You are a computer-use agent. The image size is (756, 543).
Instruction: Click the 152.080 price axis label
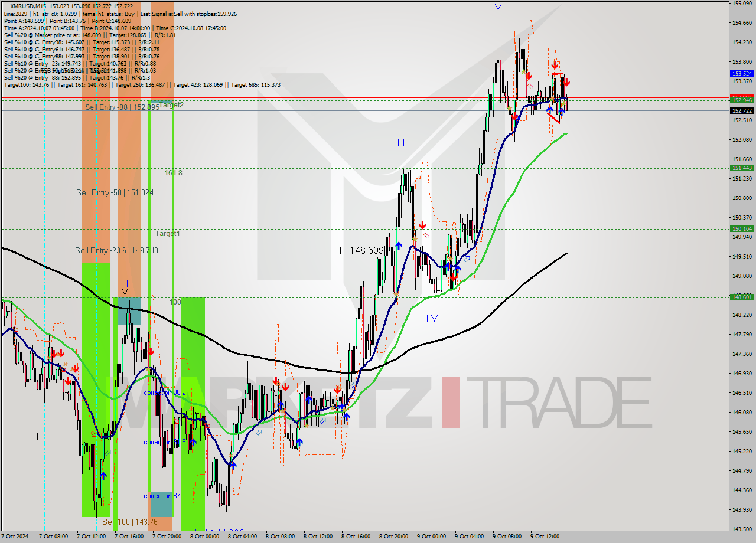[742, 140]
